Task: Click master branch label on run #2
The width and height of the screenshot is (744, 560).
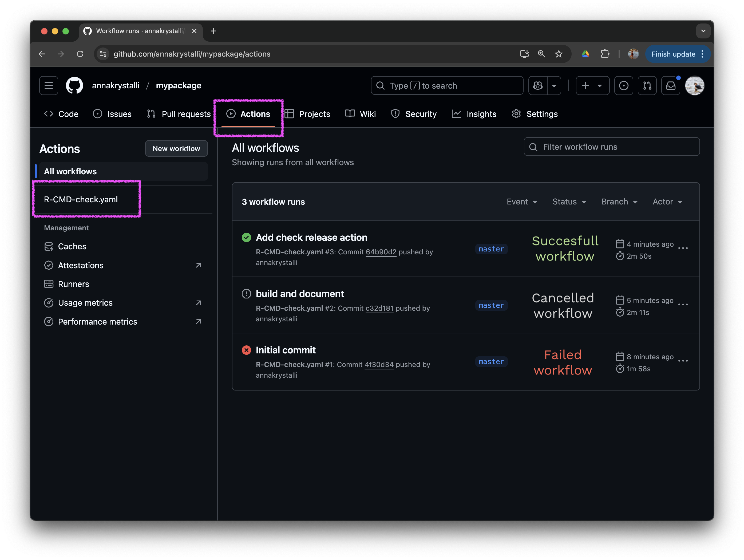Action: (x=491, y=305)
